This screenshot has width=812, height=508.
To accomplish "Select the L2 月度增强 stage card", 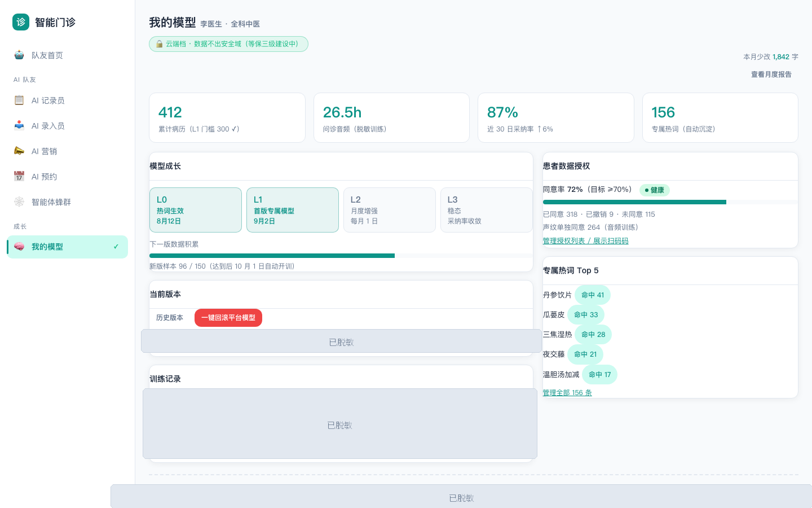I will tap(390, 210).
